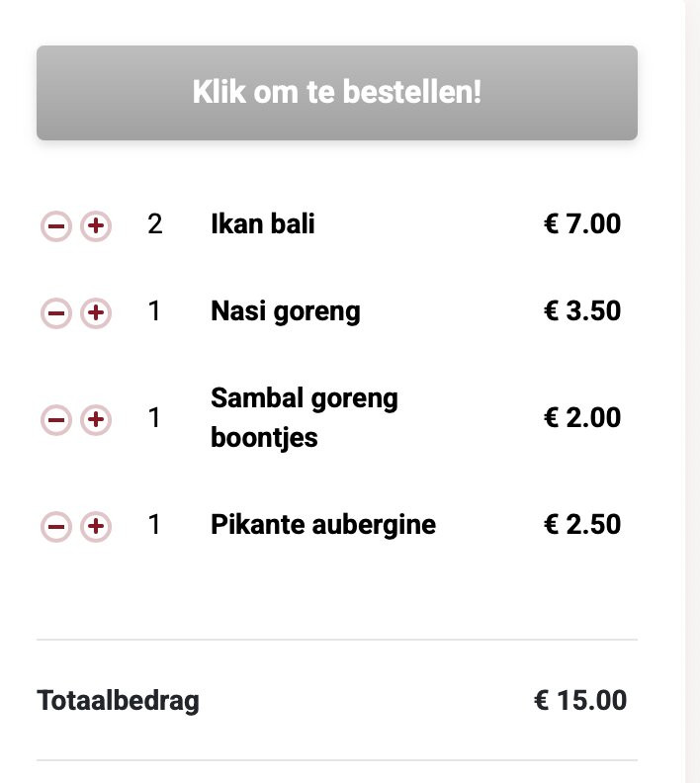The width and height of the screenshot is (700, 783).
Task: Decrease the Ikan bali quantity with minus
Action: (56, 226)
